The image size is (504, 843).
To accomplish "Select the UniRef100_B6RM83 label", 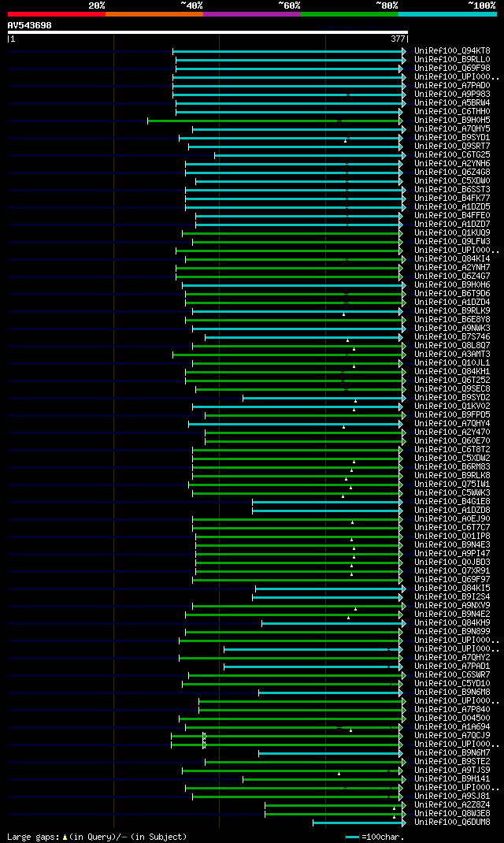I will pos(452,466).
